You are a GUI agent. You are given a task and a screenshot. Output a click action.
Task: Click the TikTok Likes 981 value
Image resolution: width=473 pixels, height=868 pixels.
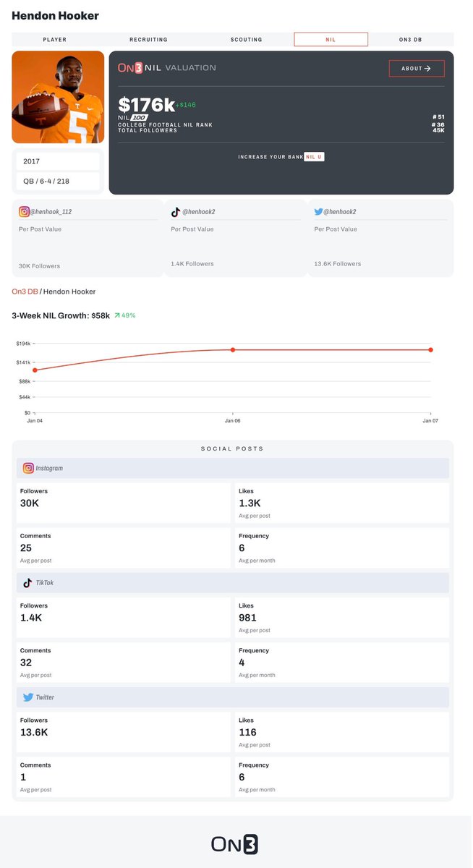pyautogui.click(x=247, y=618)
